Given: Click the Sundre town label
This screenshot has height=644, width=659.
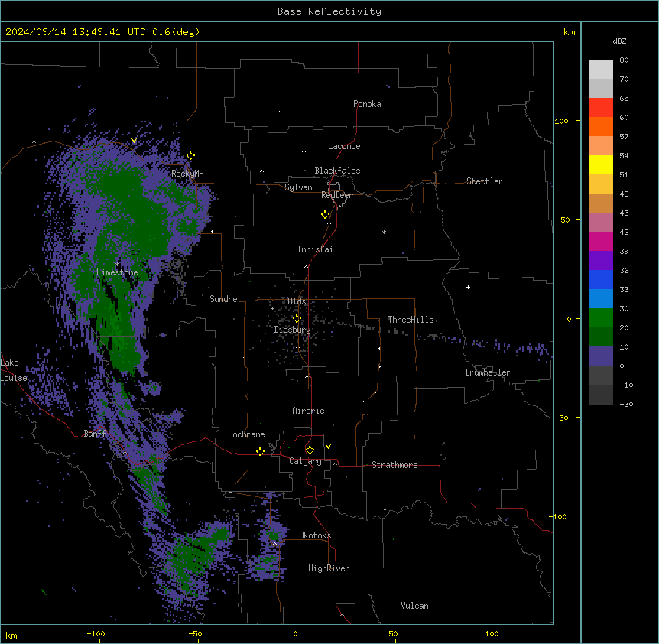Looking at the screenshot, I should coord(223,299).
